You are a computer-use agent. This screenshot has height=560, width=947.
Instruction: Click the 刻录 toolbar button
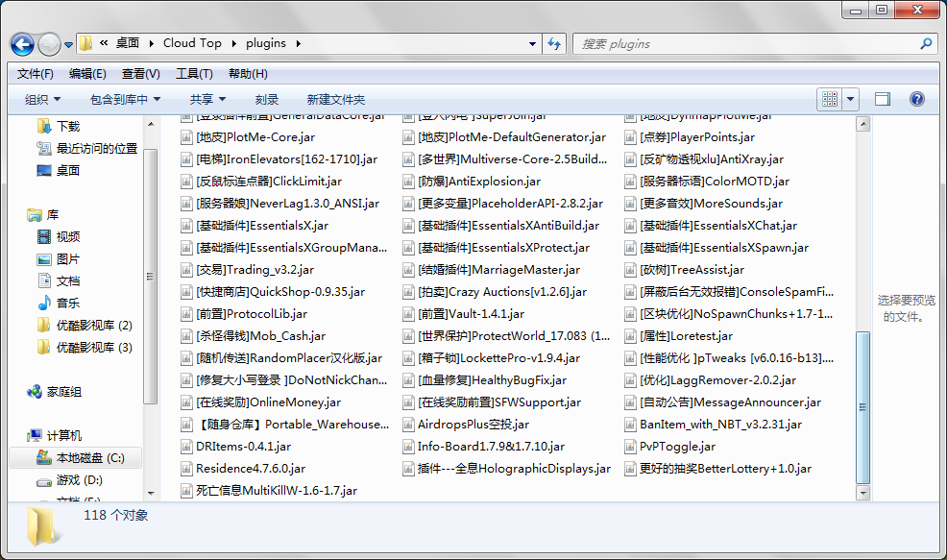coord(266,99)
